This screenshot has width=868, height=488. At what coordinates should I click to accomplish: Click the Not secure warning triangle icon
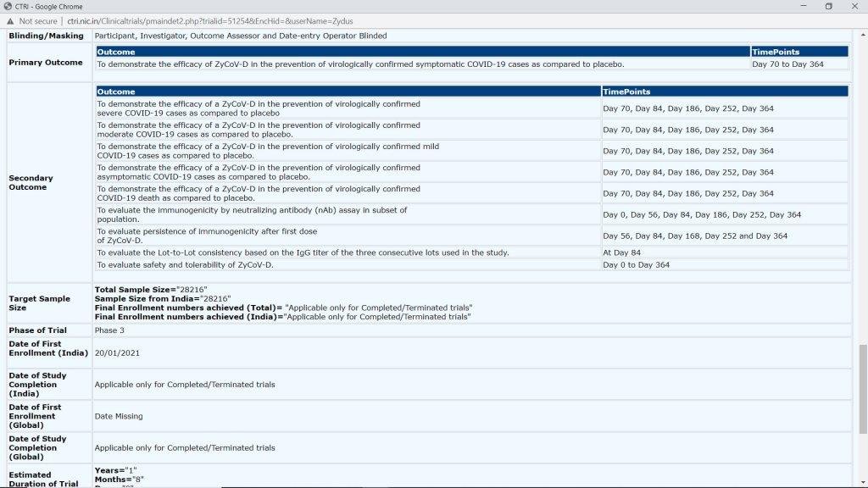(x=10, y=21)
